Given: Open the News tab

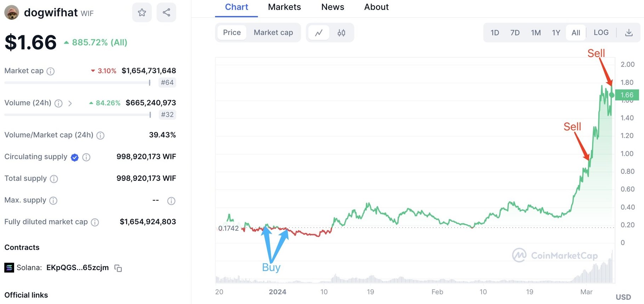Looking at the screenshot, I should 332,7.
